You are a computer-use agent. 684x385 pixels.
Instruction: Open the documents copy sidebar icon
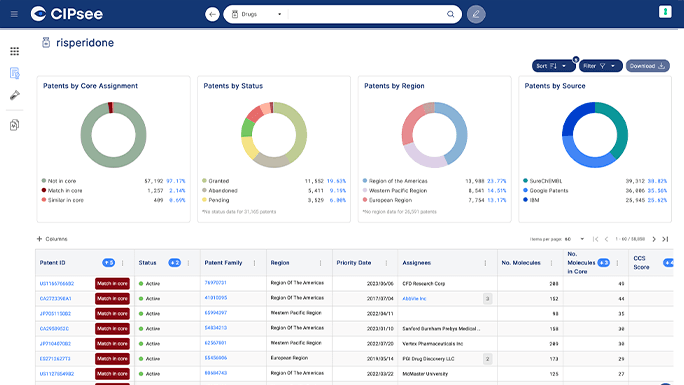[14, 125]
